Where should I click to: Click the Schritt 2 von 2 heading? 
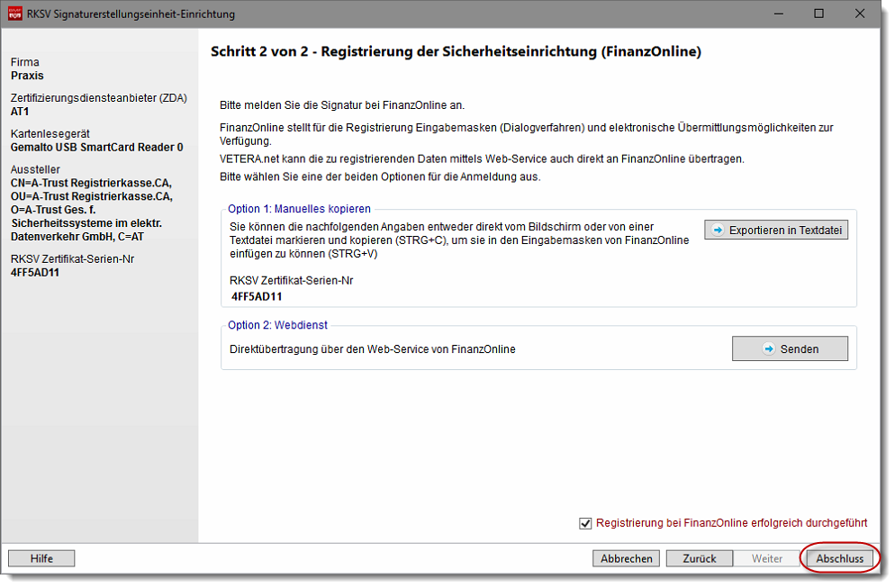[x=455, y=52]
